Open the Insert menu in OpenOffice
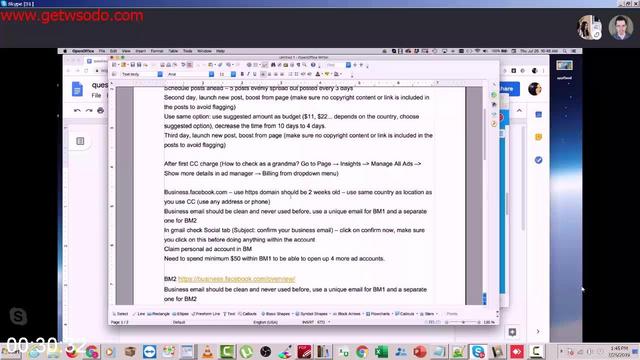 pos(140,51)
